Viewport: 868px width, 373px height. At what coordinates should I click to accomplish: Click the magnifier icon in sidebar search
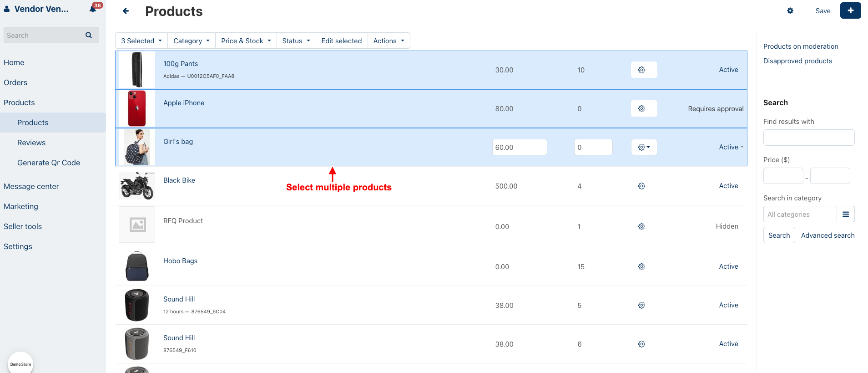pyautogui.click(x=89, y=35)
